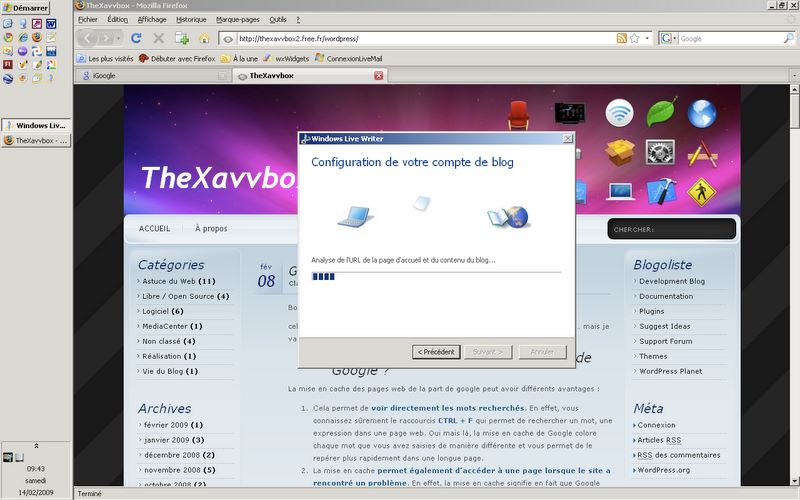The height and width of the screenshot is (500, 800).
Task: Launch Microsoft Word from the quick launch
Action: pos(51,23)
